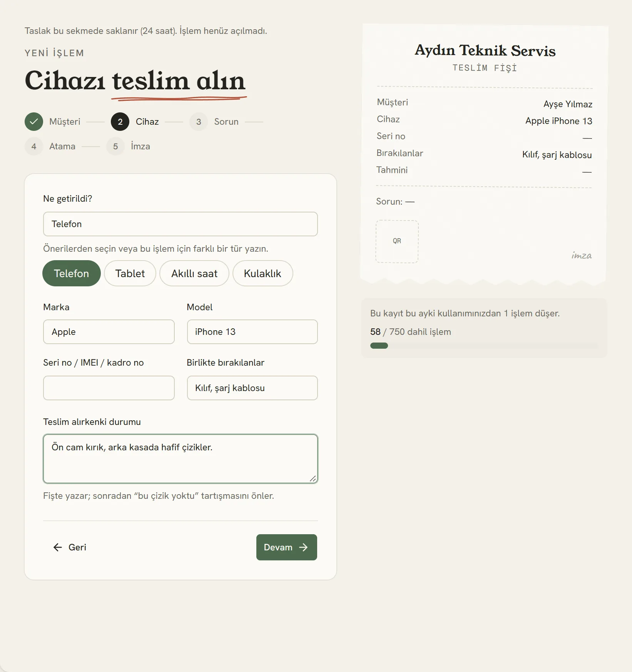This screenshot has height=672, width=632.
Task: Go back with the Geri button
Action: (x=69, y=547)
